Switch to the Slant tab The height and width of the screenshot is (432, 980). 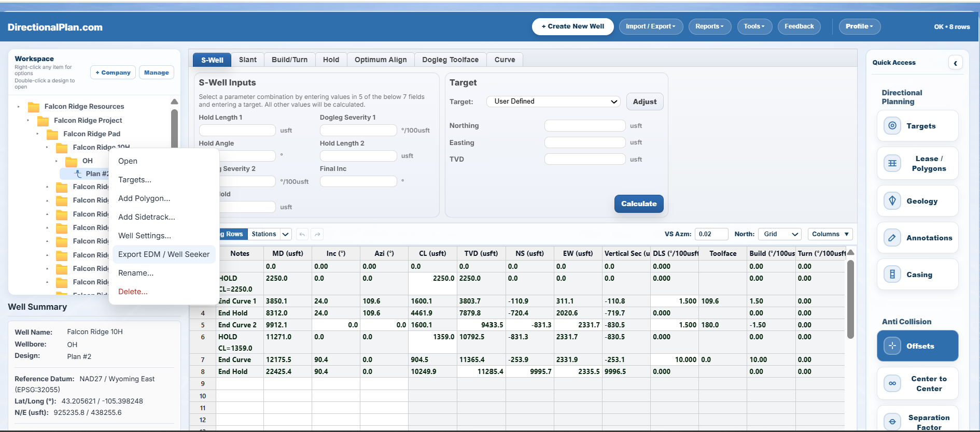point(248,60)
